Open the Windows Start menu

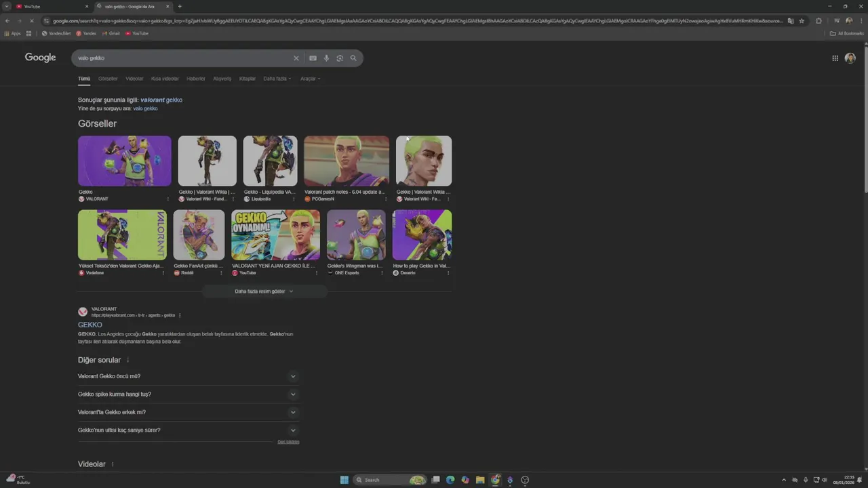point(344,480)
